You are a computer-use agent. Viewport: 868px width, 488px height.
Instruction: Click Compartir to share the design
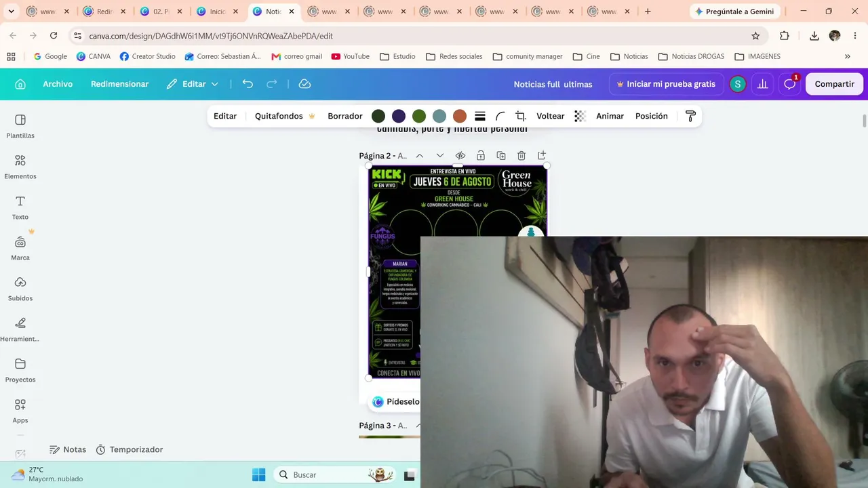tap(834, 84)
